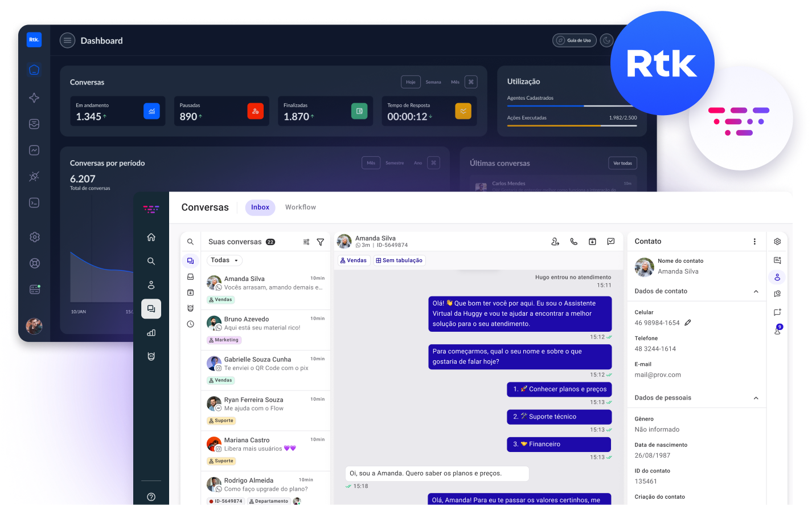Open Contato panel three-dot menu
812x505 pixels.
pos(755,242)
